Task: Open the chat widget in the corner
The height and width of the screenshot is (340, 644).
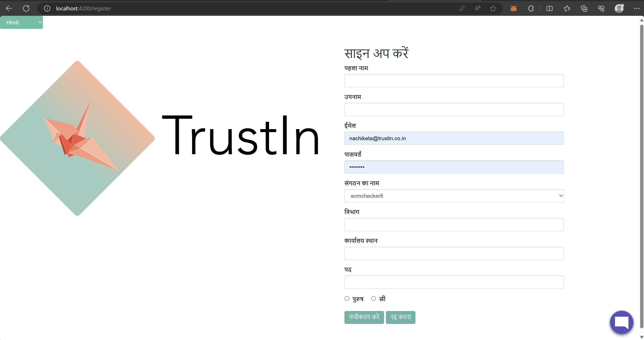Action: [621, 322]
